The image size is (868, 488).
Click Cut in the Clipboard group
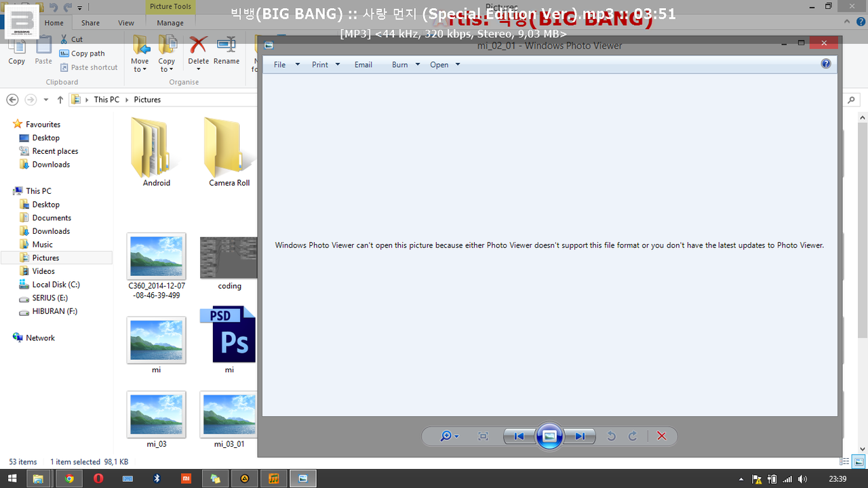click(x=71, y=39)
